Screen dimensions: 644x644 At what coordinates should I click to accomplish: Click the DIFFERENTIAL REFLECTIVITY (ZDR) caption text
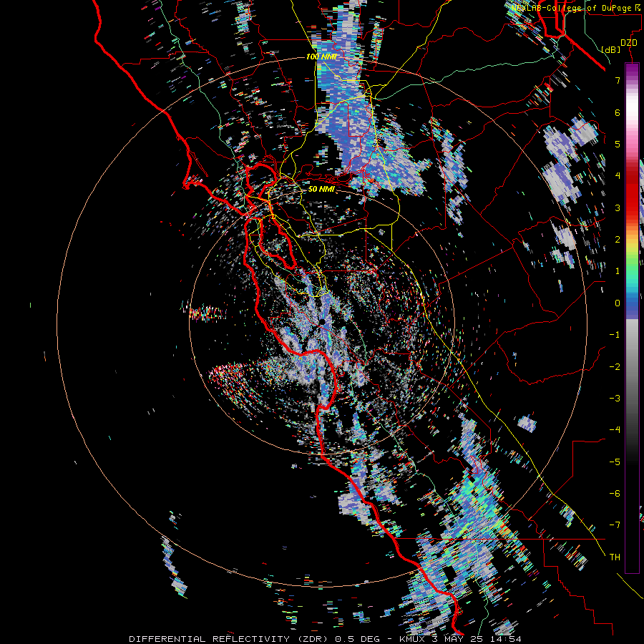229,639
